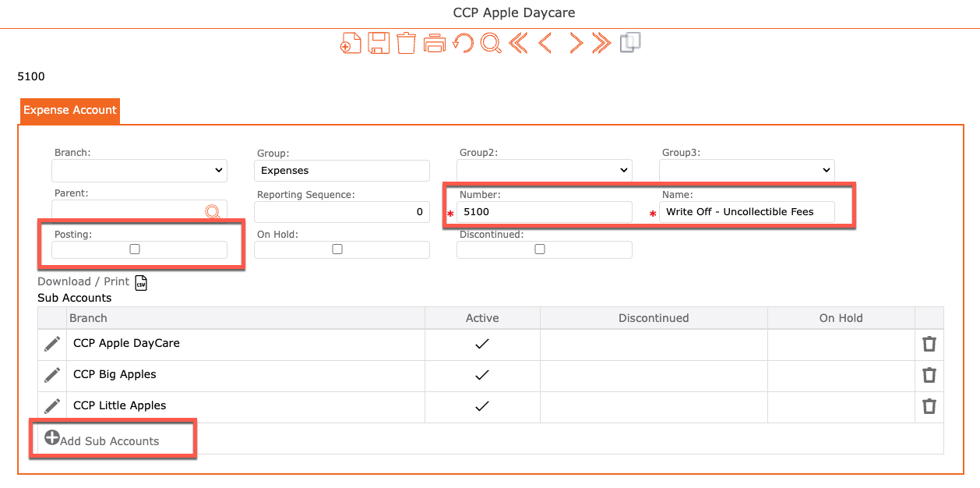This screenshot has height=488, width=980.
Task: Print using the toolbar printer icon
Action: click(434, 43)
